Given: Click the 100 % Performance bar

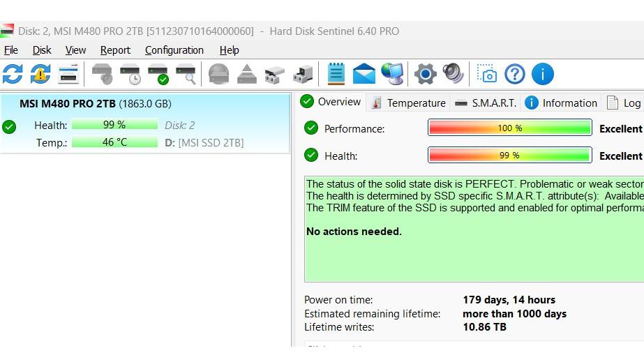Looking at the screenshot, I should pyautogui.click(x=510, y=128).
